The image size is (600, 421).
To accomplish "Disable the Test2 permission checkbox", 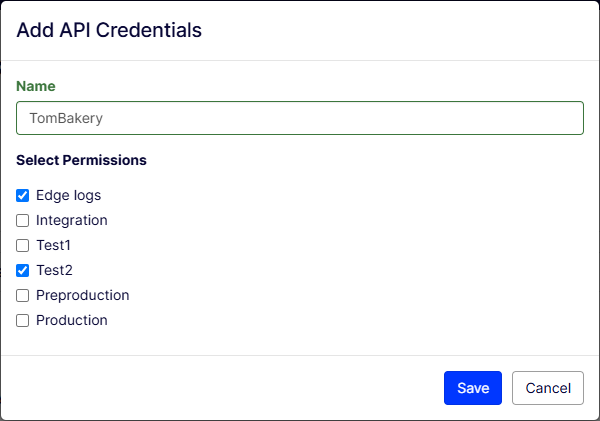I will pyautogui.click(x=23, y=270).
